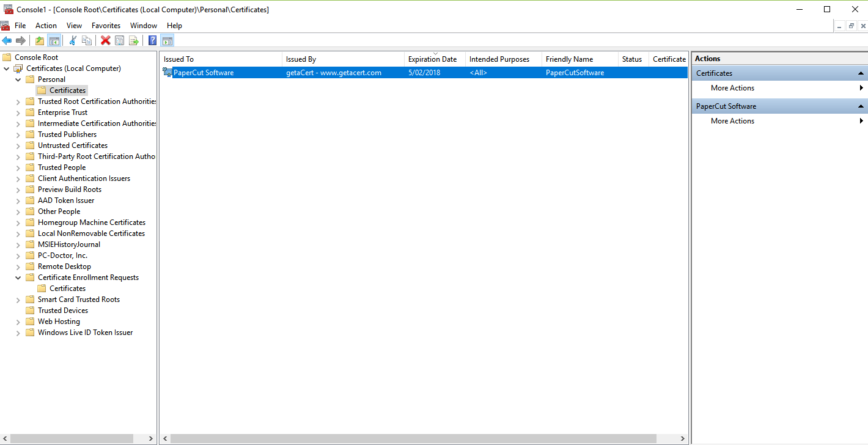Viewport: 868px width, 445px height.
Task: Collapse the Personal store node
Action: click(x=18, y=79)
